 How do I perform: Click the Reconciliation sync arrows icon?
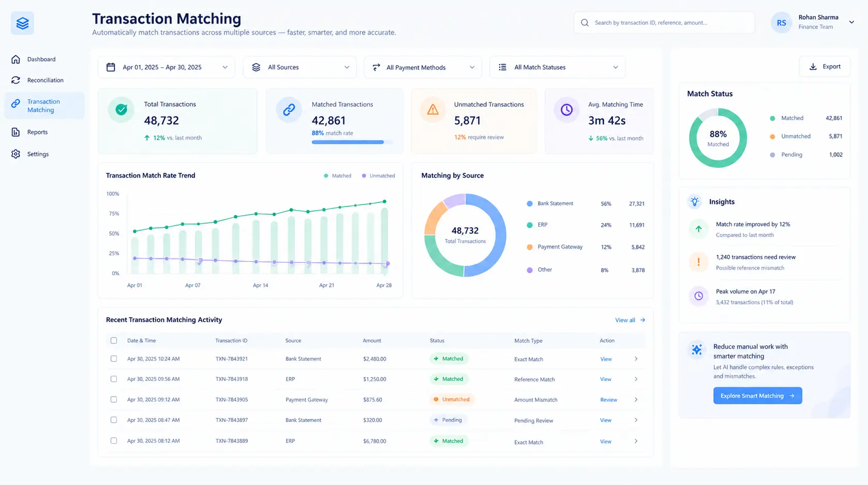tap(16, 80)
